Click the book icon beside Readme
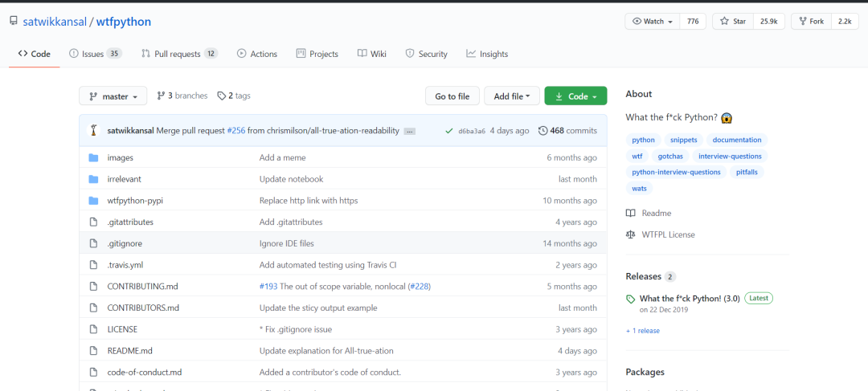Screen dimensions: 868x391 pos(631,213)
